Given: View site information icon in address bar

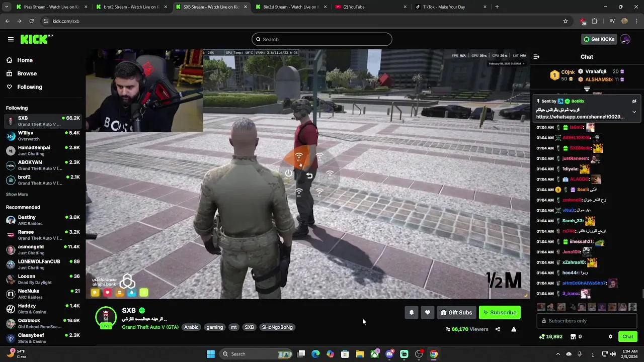Looking at the screenshot, I should tap(46, 21).
